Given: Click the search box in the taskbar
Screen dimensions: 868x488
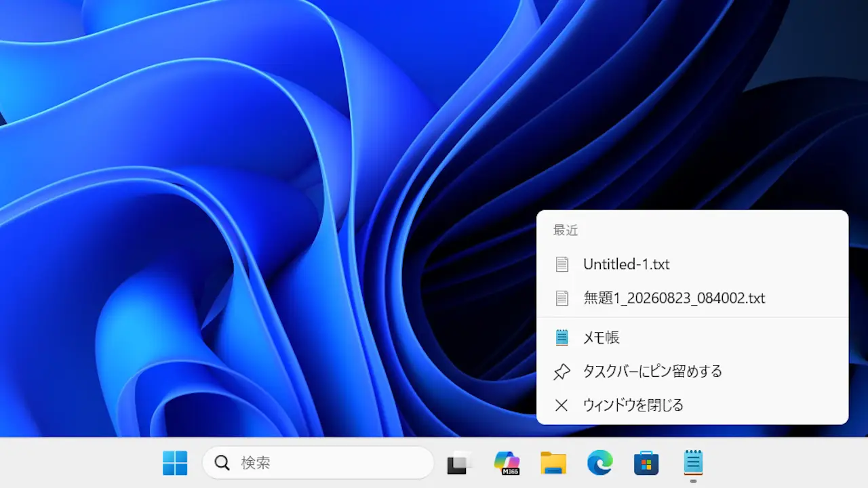Looking at the screenshot, I should point(318,463).
